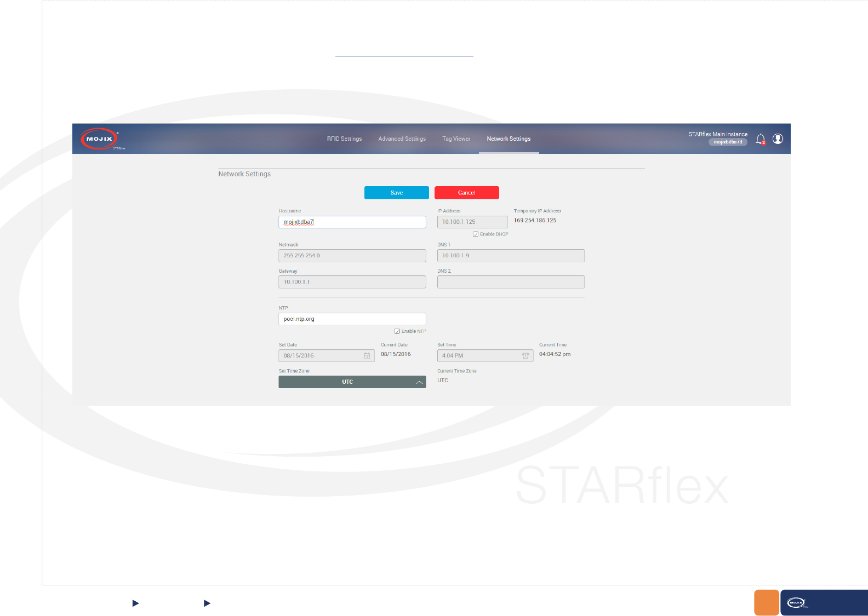Switch to the RFID Settings tab
The image size is (868, 616).
pyautogui.click(x=344, y=139)
